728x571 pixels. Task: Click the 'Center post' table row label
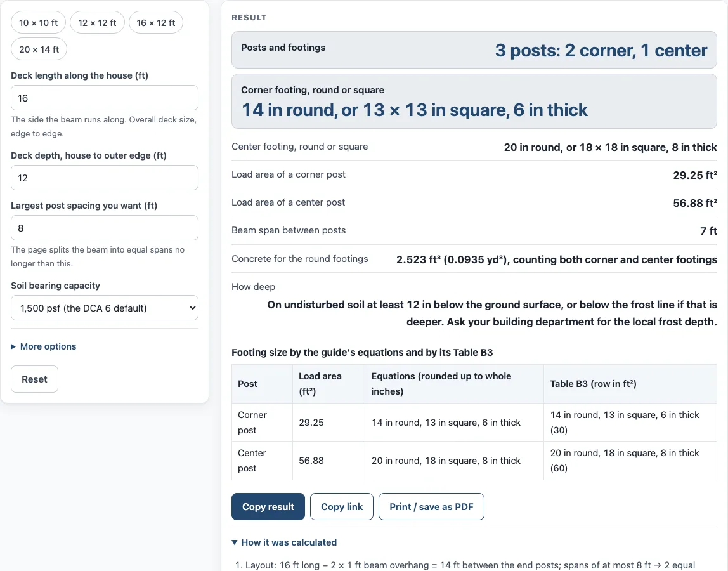pos(262,461)
